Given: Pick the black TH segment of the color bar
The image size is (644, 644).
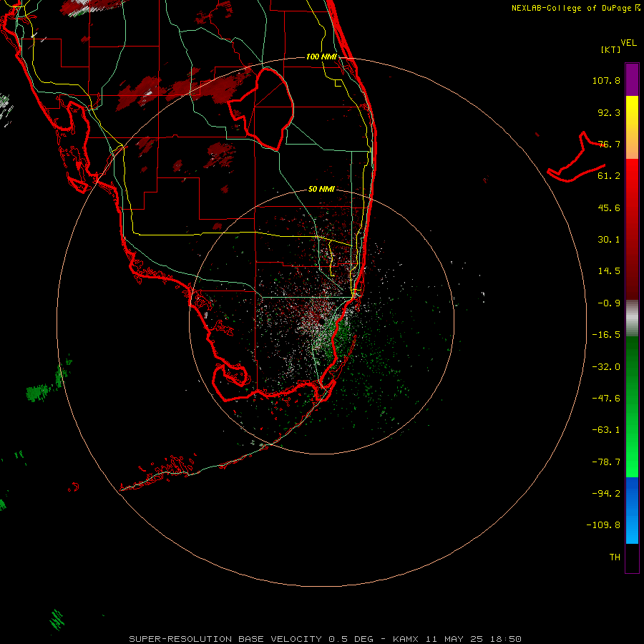Looking at the screenshot, I should point(632,558).
